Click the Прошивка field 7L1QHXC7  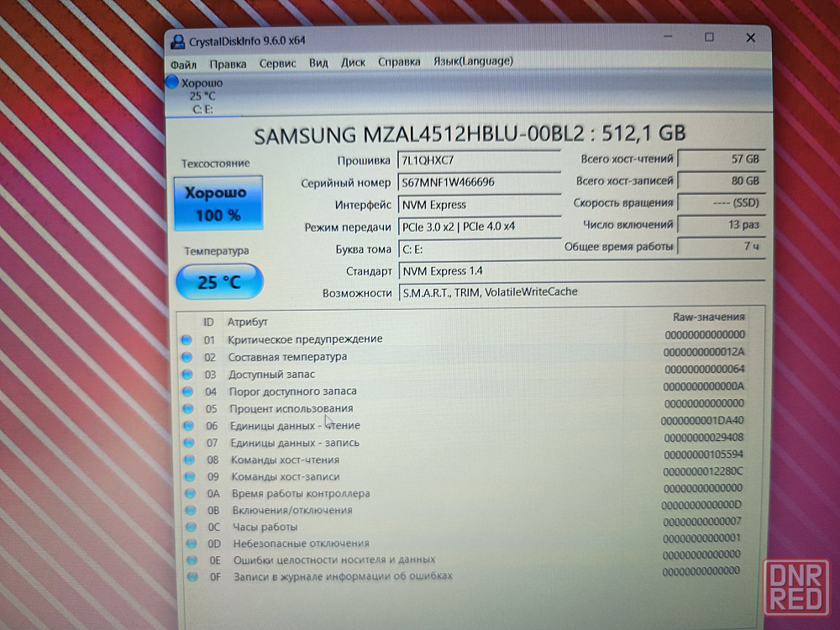click(479, 160)
